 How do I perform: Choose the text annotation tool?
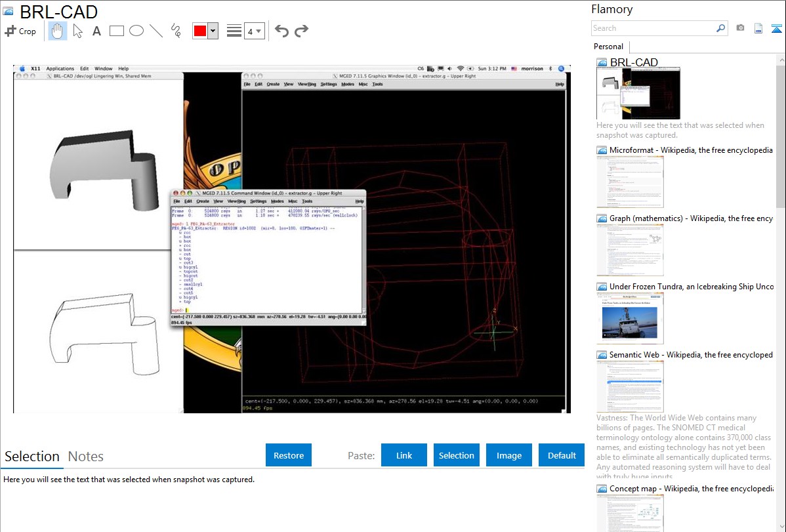96,31
